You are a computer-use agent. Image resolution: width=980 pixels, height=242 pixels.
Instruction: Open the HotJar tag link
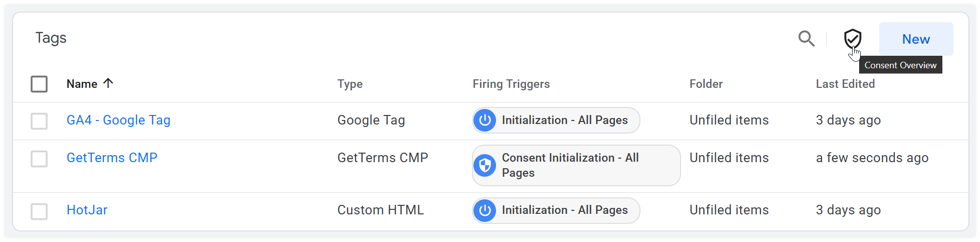(x=87, y=210)
